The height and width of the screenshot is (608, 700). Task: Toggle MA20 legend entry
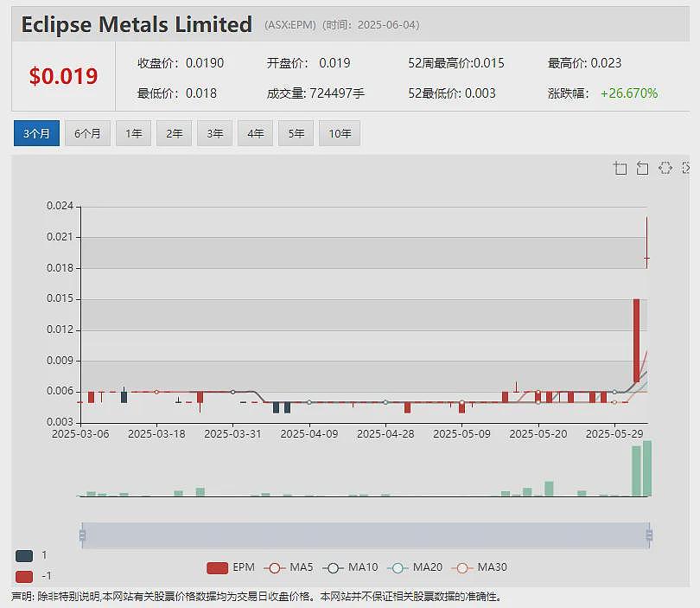coord(415,568)
